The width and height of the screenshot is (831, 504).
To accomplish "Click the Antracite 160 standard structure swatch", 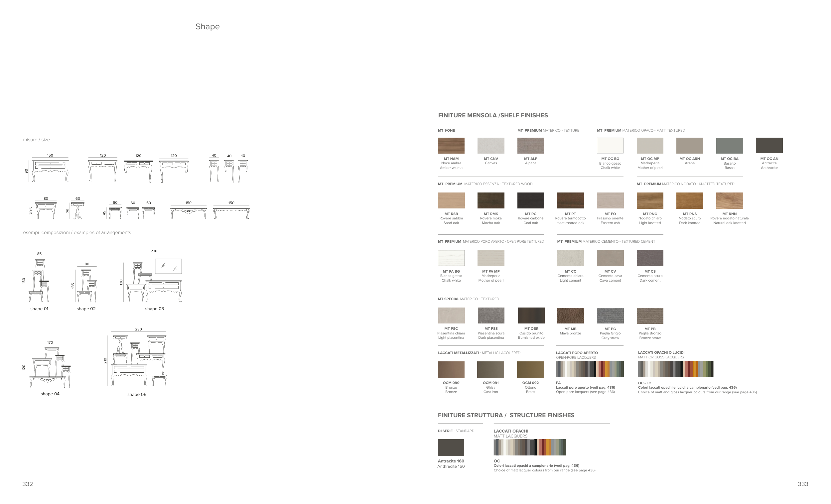I will pos(451,447).
